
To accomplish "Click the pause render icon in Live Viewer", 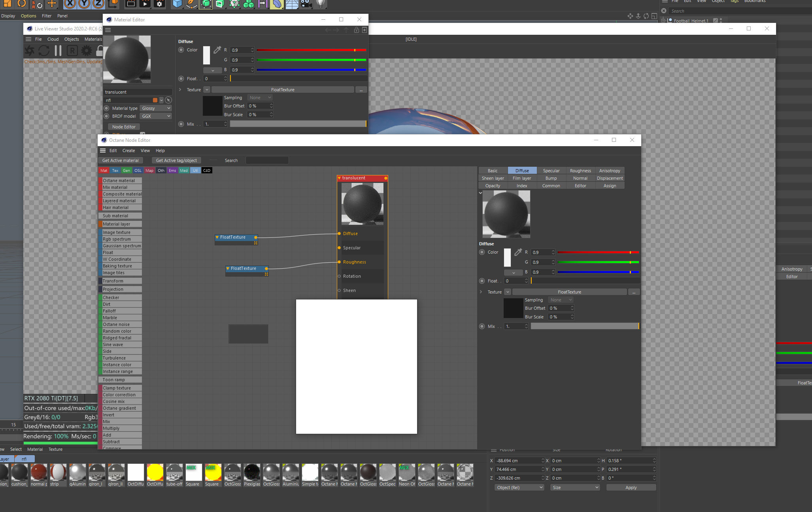I will [x=58, y=51].
